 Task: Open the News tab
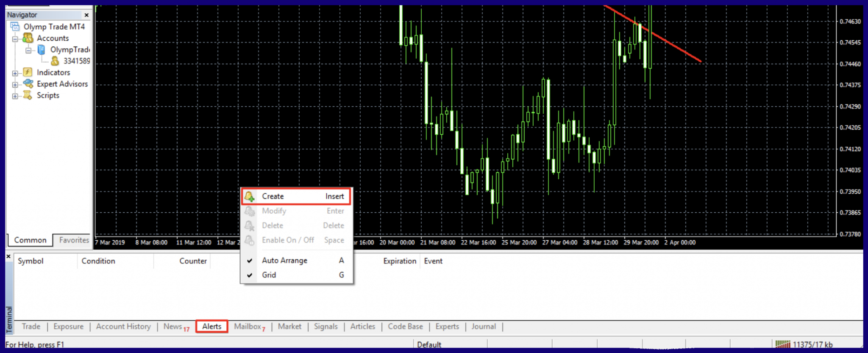coord(176,326)
